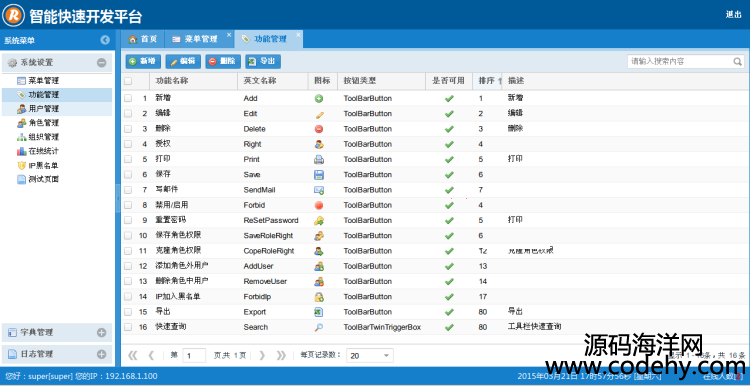Click the 退出 logout link
This screenshot has width=750, height=386.
click(733, 14)
